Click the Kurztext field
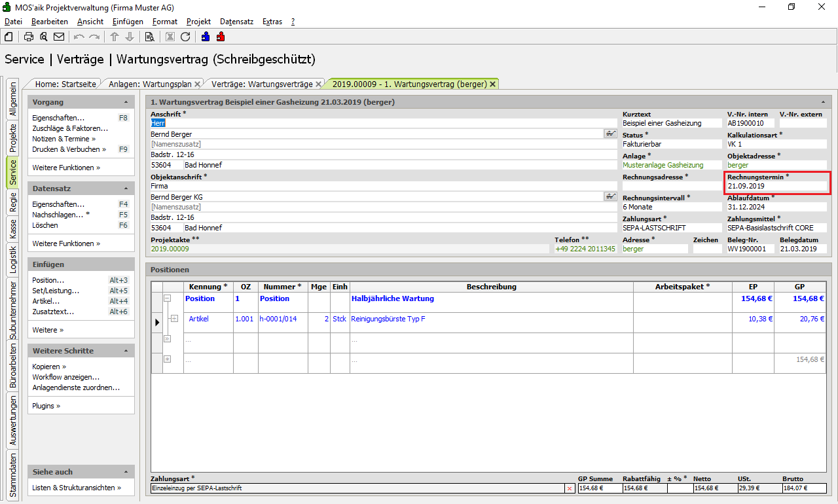 pos(671,123)
